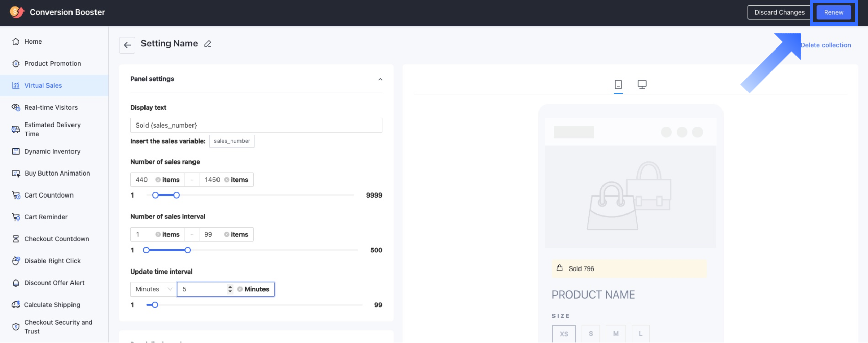868x343 pixels.
Task: Click the 440 items minimum sales input
Action: point(157,180)
